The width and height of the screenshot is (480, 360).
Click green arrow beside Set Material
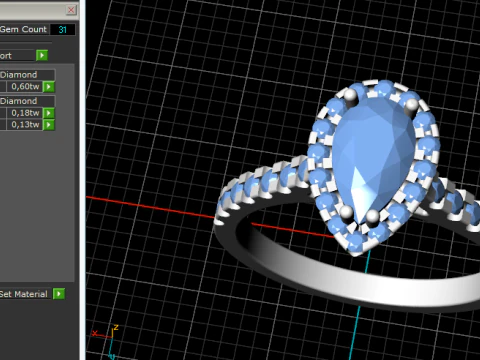59,294
